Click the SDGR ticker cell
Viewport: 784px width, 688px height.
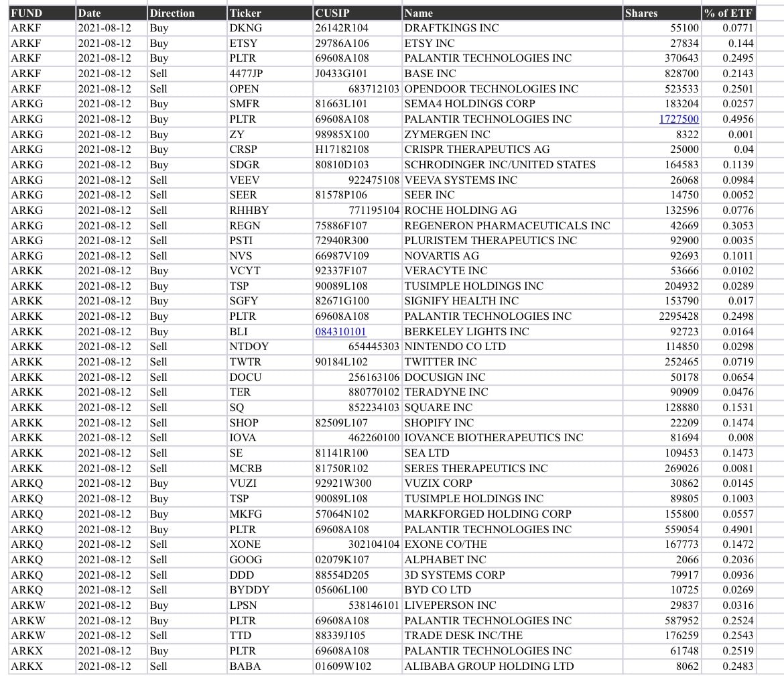coord(270,164)
